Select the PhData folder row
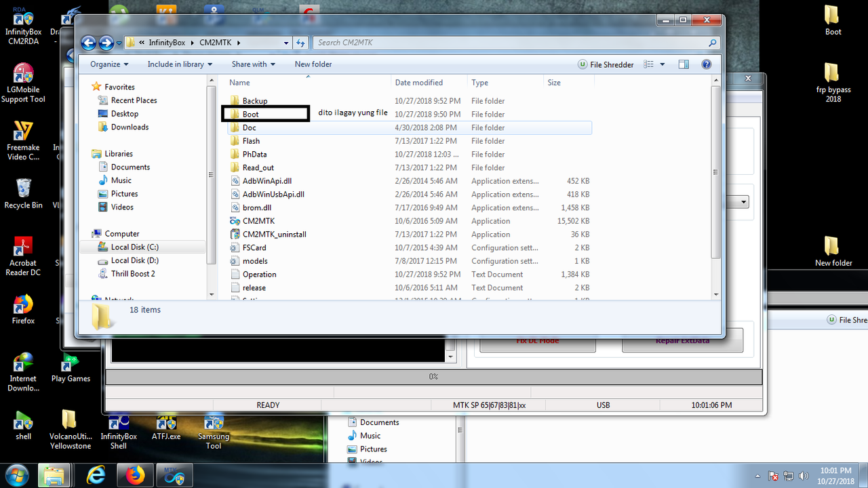 (410, 155)
